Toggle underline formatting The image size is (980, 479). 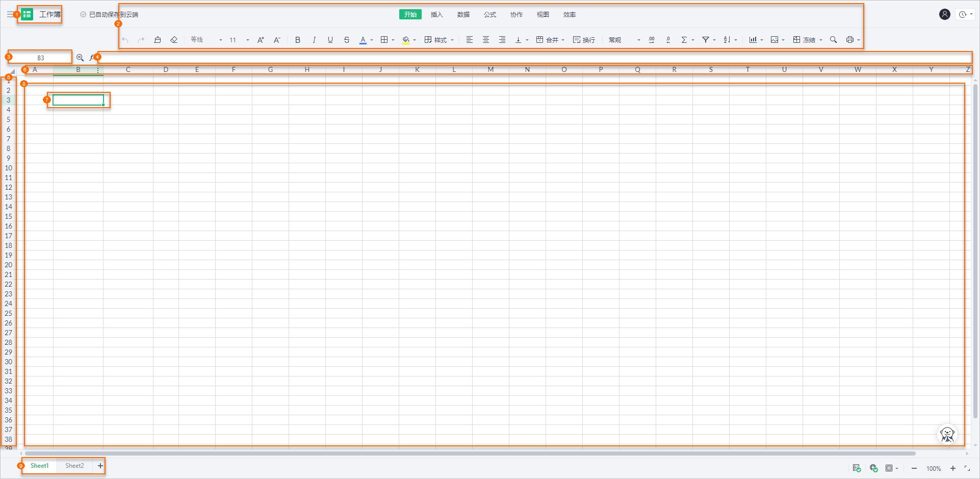click(x=330, y=40)
